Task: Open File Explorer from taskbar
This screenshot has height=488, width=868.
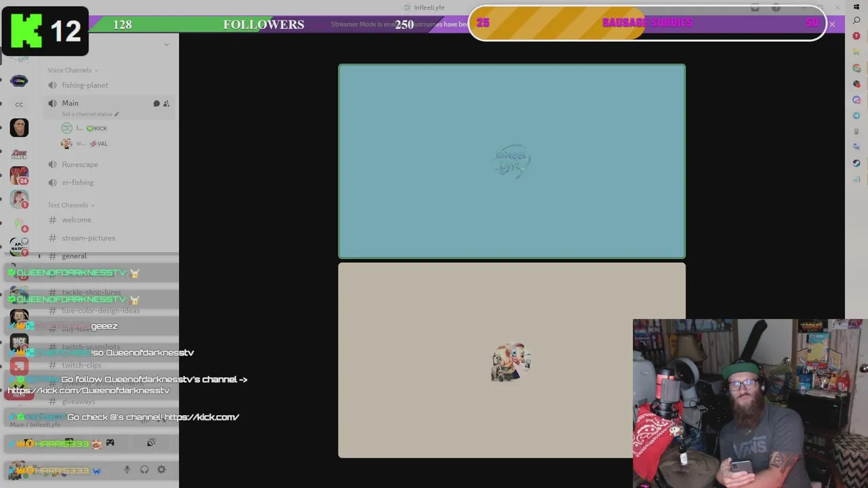Action: (x=856, y=53)
